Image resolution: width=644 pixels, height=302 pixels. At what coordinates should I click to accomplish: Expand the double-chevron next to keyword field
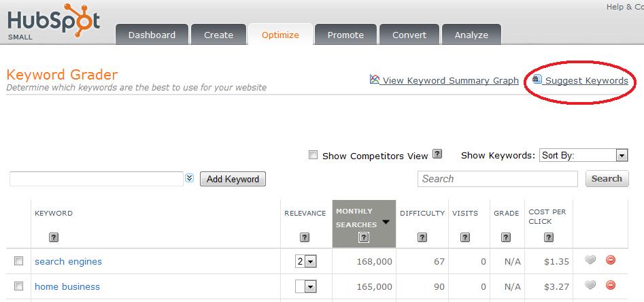[189, 178]
